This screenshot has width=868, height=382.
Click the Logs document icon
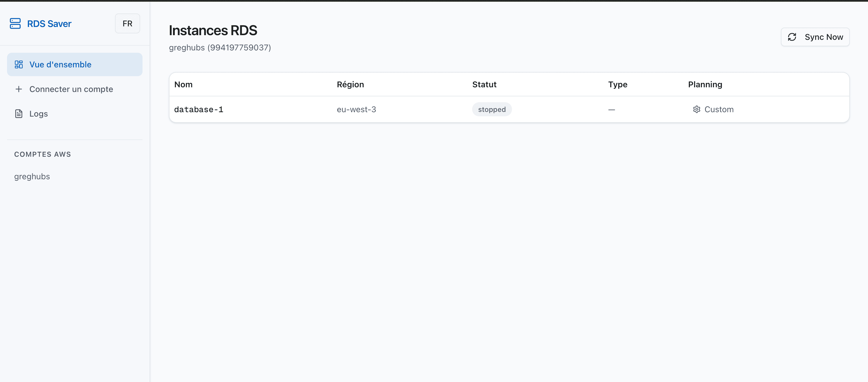click(19, 114)
